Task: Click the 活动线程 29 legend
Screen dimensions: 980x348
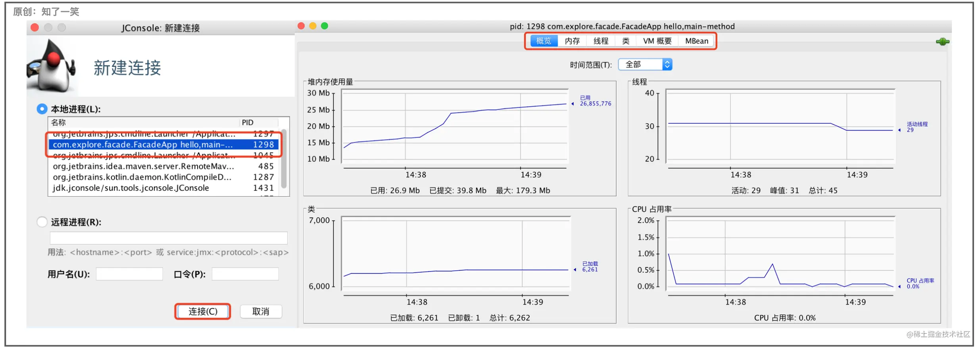Action: click(917, 127)
